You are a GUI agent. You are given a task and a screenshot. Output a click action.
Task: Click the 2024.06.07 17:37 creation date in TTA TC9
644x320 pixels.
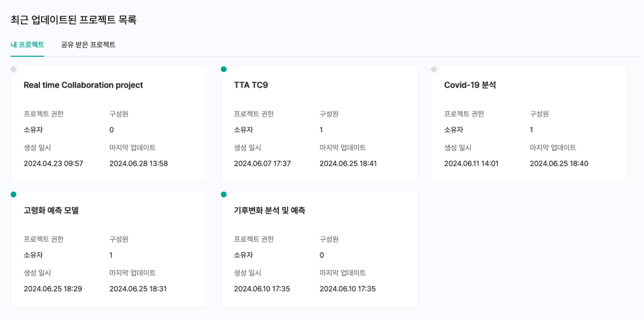(x=262, y=163)
